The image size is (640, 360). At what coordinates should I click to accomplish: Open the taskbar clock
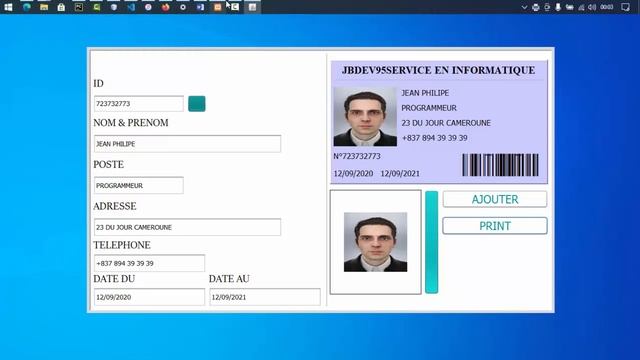(x=607, y=7)
